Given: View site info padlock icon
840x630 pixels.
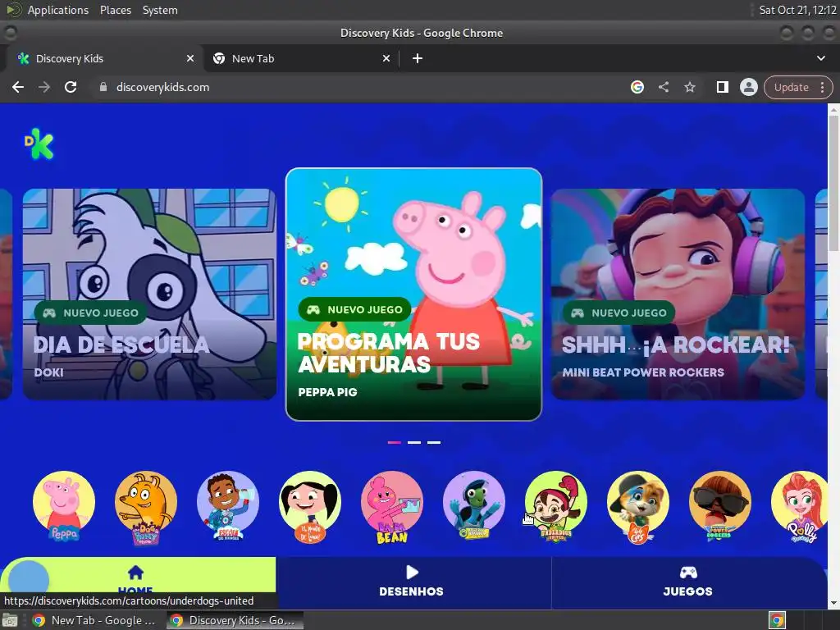Looking at the screenshot, I should click(103, 87).
